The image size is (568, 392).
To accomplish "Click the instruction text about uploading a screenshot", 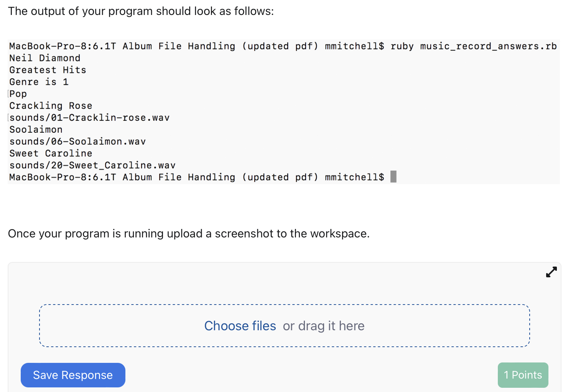I will 188,234.
